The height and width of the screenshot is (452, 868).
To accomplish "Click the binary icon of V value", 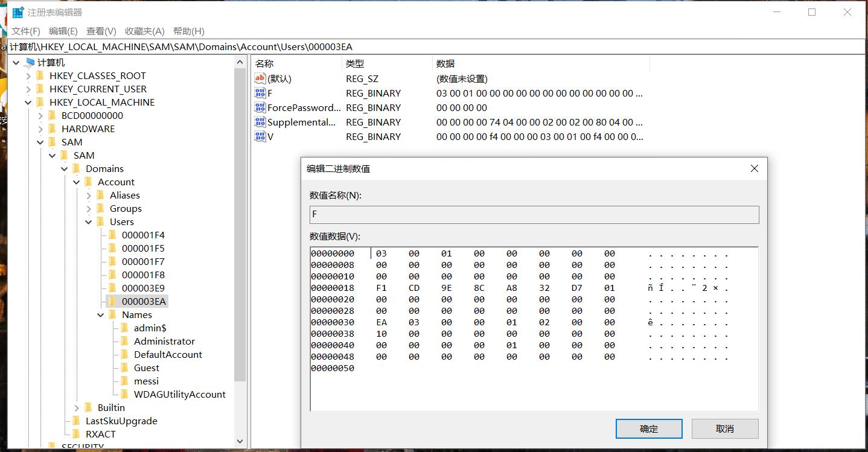I will tap(260, 136).
